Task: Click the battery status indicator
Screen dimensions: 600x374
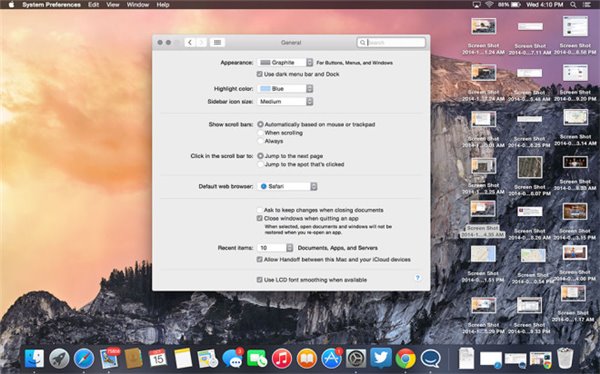Action: [x=509, y=5]
